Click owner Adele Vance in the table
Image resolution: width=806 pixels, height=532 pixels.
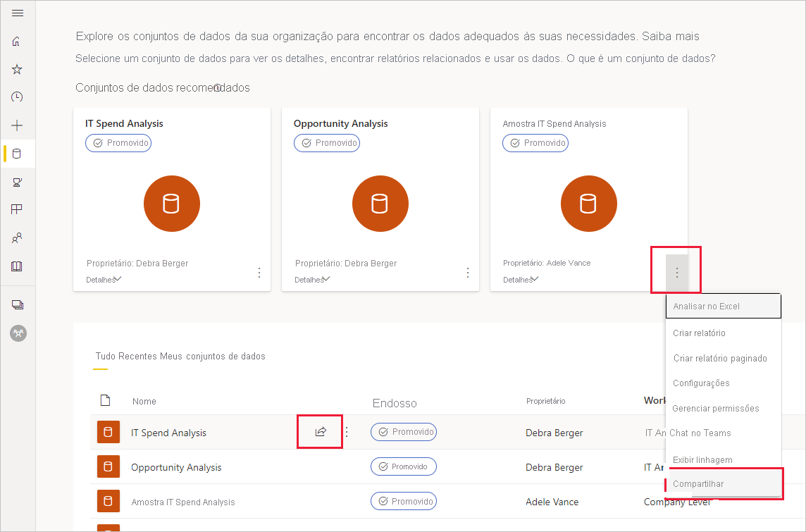tap(552, 502)
